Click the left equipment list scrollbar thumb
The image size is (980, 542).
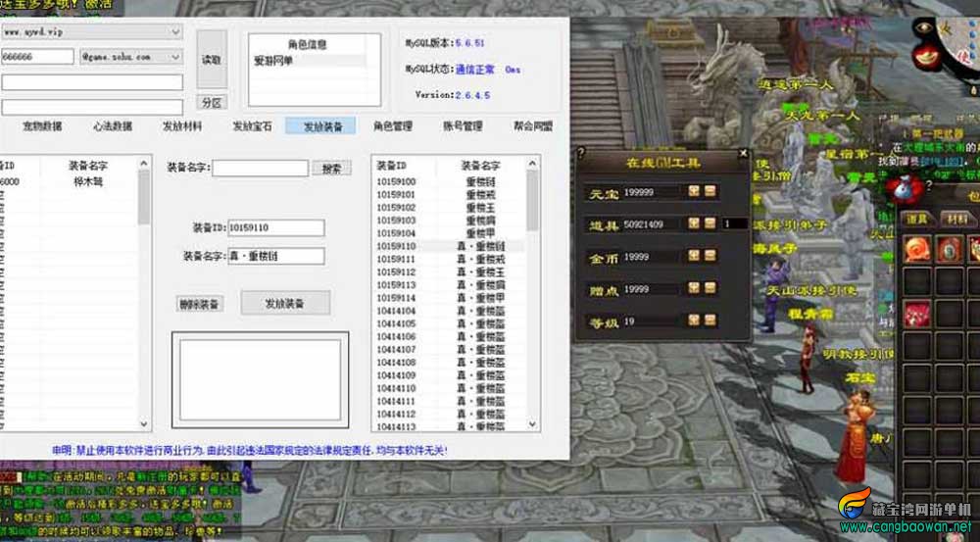144,197
